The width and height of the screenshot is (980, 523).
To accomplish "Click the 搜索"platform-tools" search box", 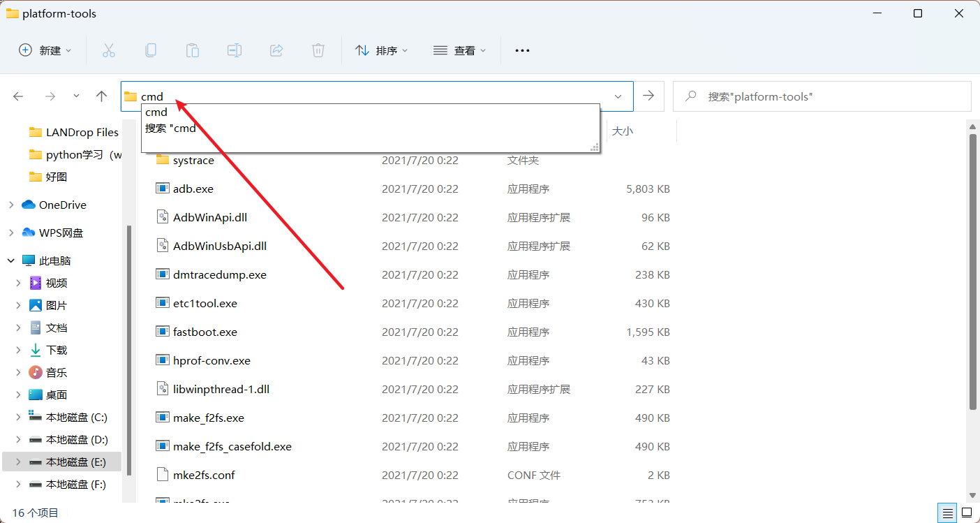I will coord(822,96).
